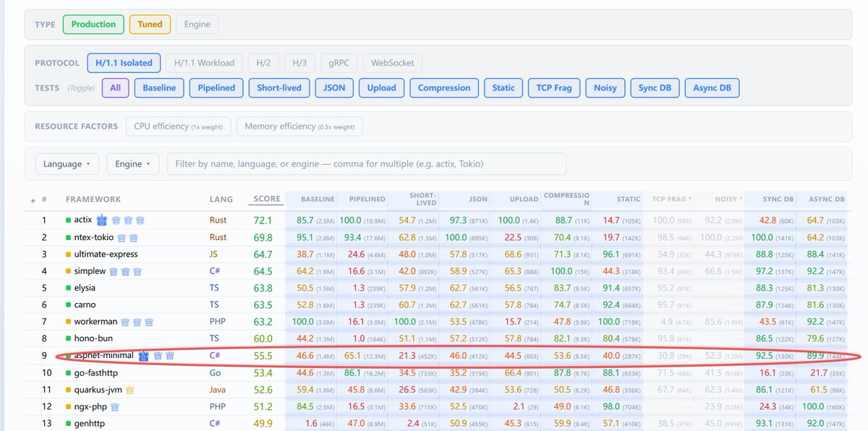Open the ultimate-express framework entry
Image resolution: width=868 pixels, height=431 pixels.
click(106, 254)
